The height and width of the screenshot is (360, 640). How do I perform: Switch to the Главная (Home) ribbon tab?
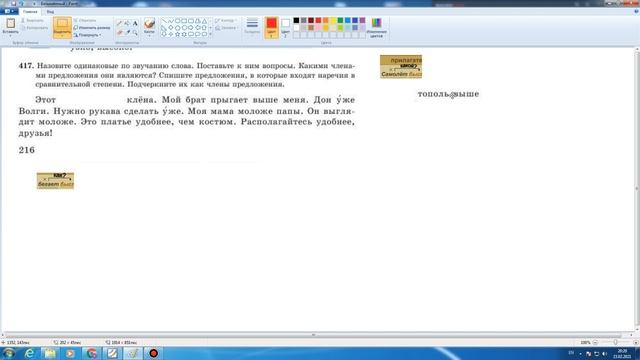coord(30,12)
